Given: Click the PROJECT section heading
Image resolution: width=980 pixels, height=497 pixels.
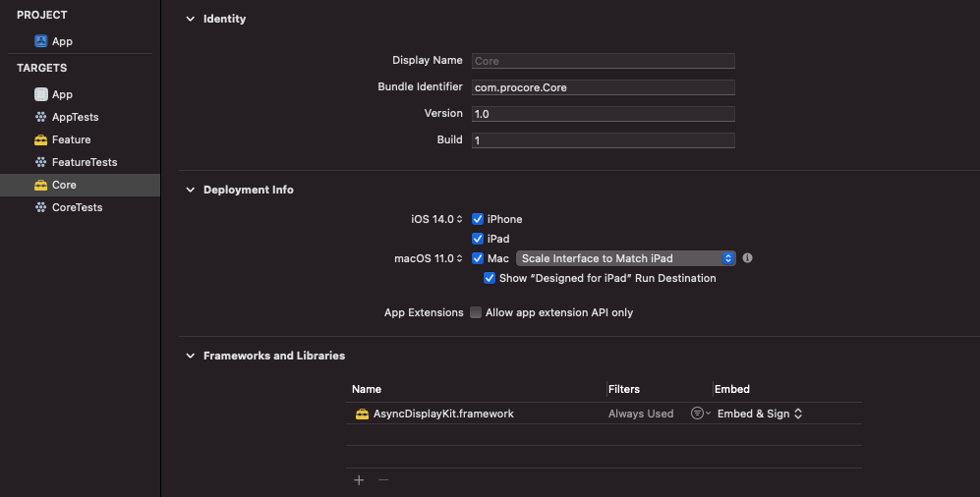Looking at the screenshot, I should [x=42, y=15].
